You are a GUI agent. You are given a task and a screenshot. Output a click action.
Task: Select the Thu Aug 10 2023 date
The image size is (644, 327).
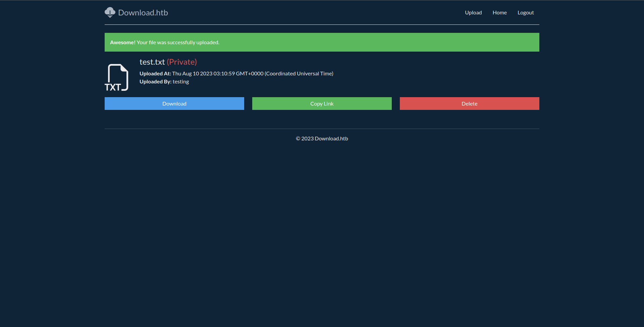click(x=192, y=74)
